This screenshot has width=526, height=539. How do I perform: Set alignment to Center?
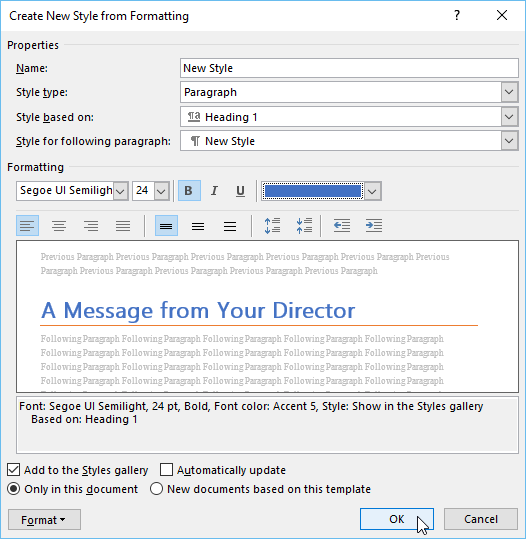coord(59,226)
